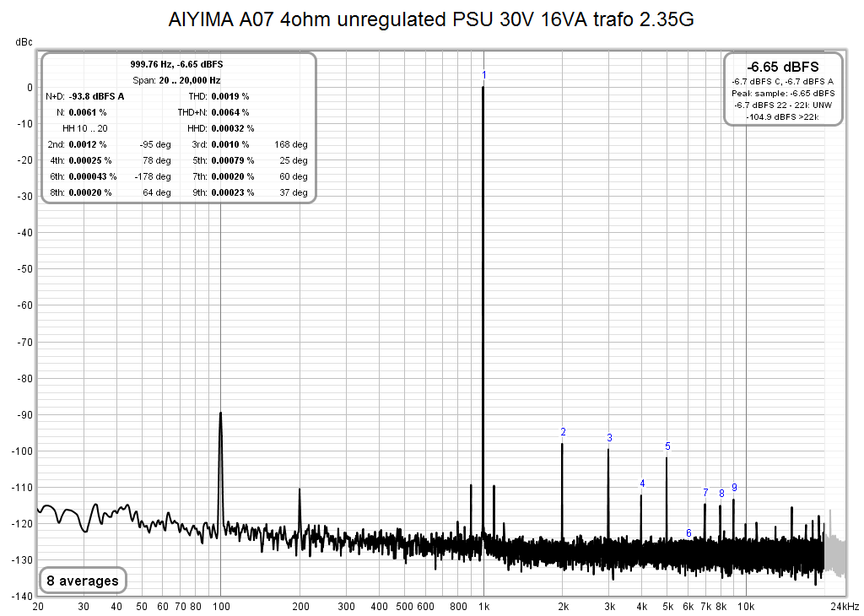Image resolution: width=864 pixels, height=616 pixels.
Task: Click the 5th harmonic '0.00079 %' value
Action: point(233,160)
